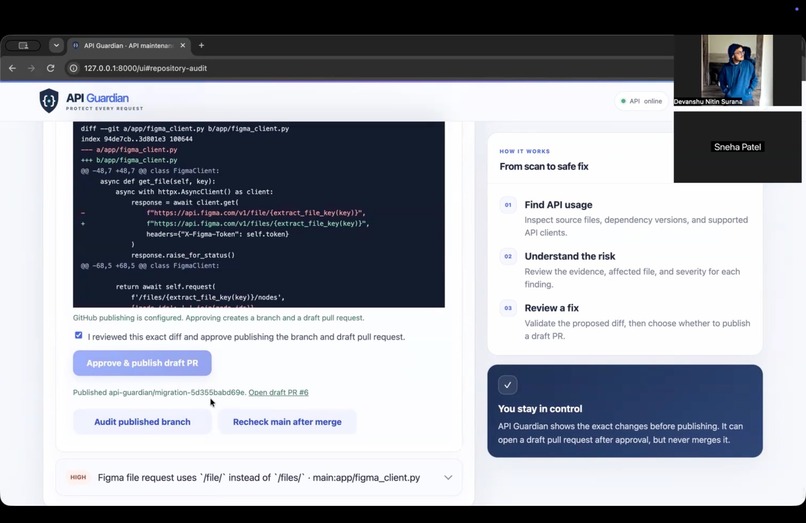806x523 pixels.
Task: Click the API online status indicator
Action: (x=641, y=101)
